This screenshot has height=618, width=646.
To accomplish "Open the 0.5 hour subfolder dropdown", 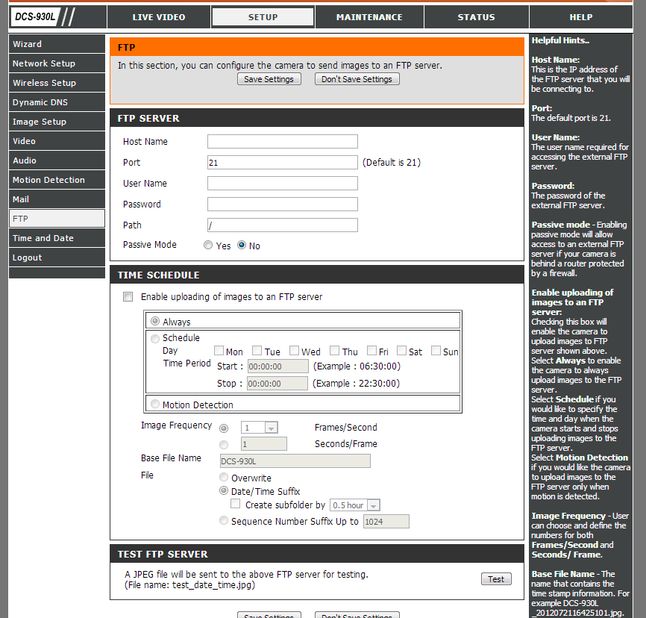I will (355, 505).
